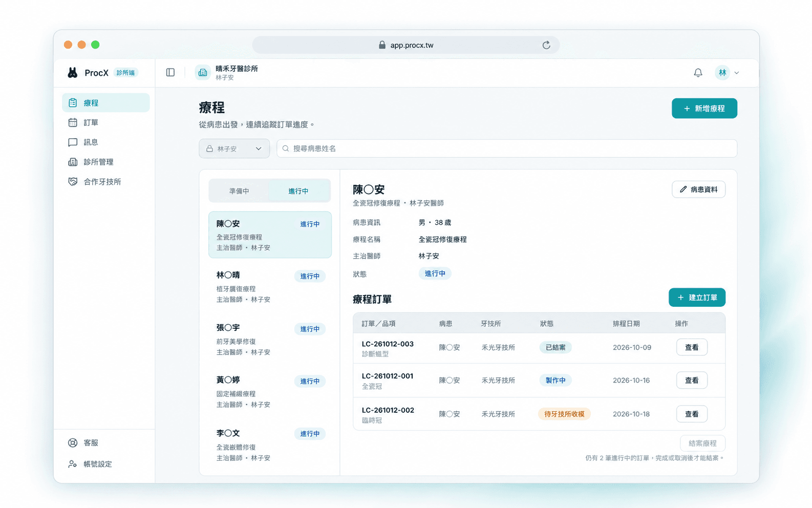Open 訂單 in the sidebar menu
This screenshot has height=508, width=812.
[x=106, y=122]
